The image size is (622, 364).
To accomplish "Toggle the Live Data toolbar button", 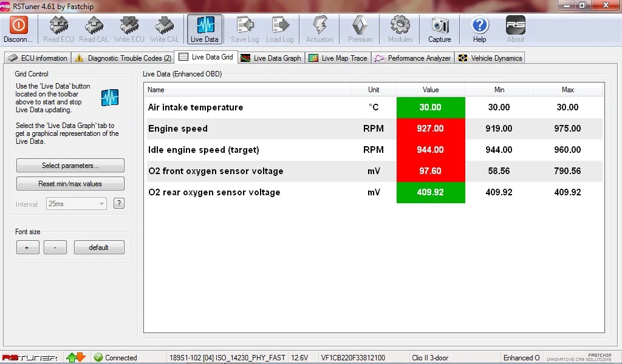I will coord(205,29).
